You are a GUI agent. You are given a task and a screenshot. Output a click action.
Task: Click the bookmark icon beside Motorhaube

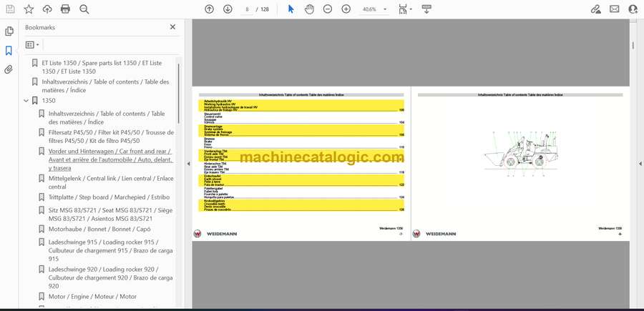click(42, 229)
